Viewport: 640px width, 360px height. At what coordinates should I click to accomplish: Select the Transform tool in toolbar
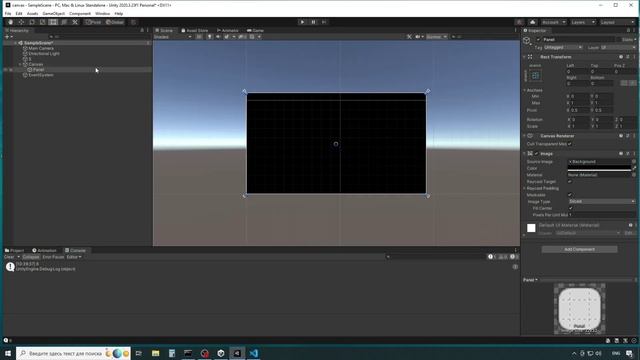pyautogui.click(x=64, y=22)
